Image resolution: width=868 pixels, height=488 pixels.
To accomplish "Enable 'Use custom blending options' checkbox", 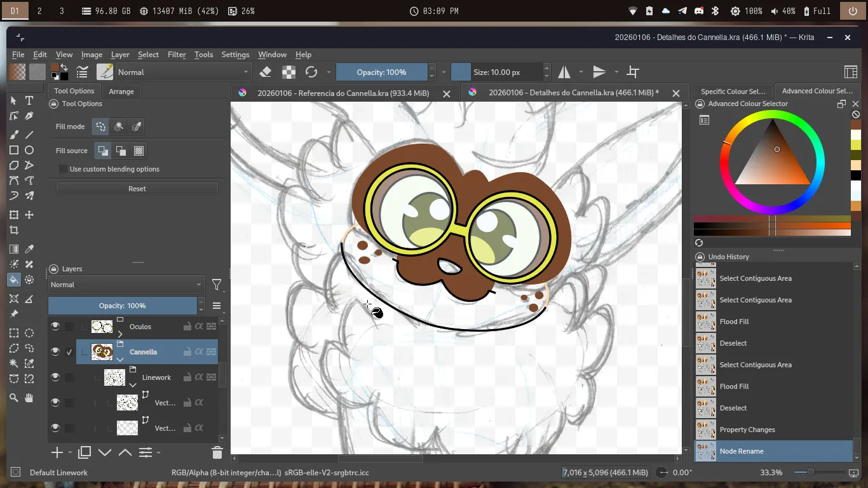I will [64, 169].
